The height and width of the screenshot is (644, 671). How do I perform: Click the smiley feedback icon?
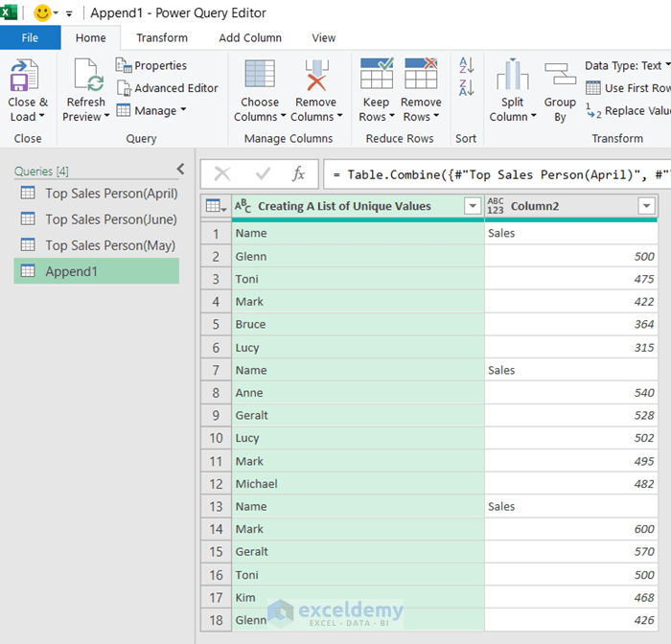pyautogui.click(x=42, y=12)
